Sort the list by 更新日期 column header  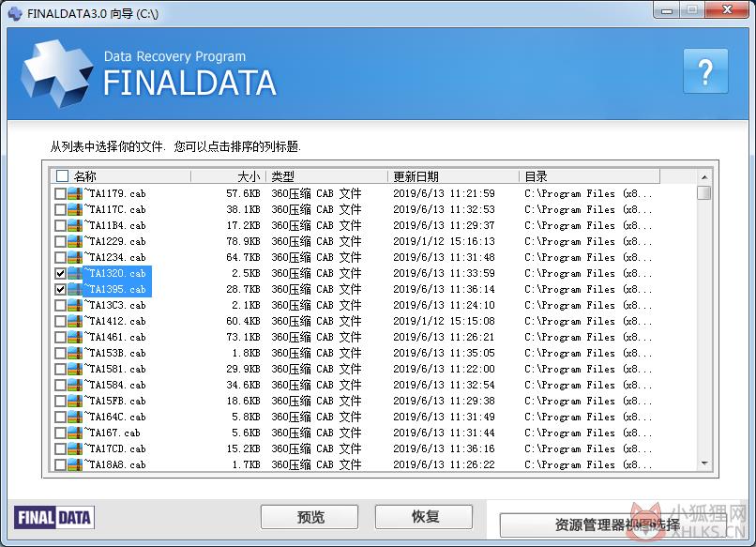tap(453, 176)
